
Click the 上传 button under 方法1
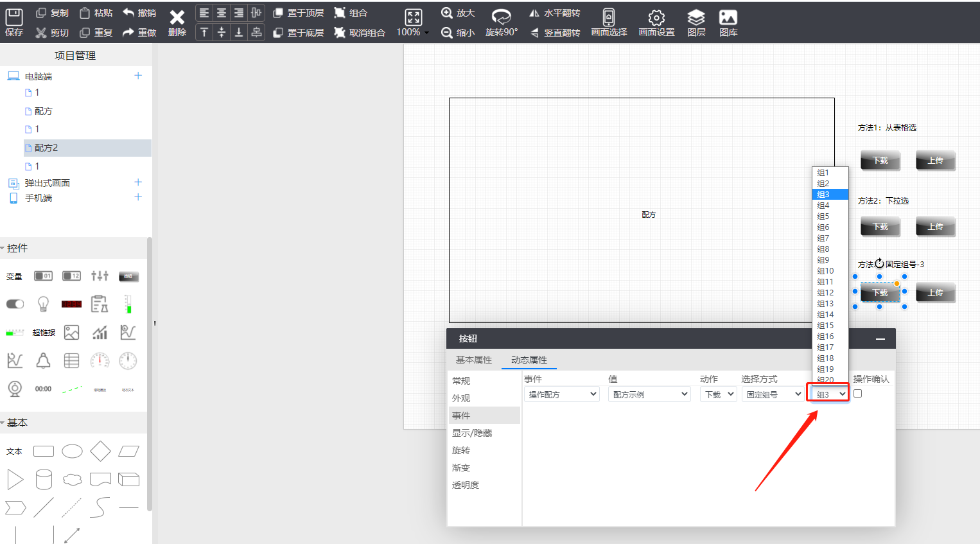point(935,161)
